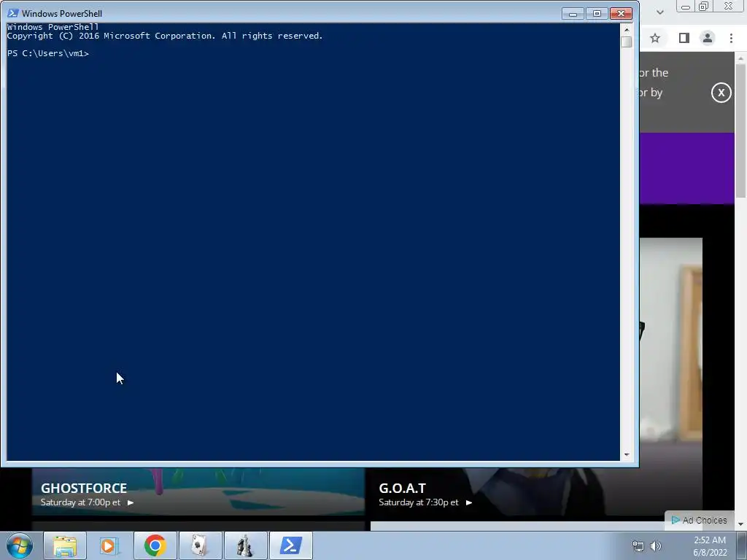Click Chrome page scrollbar down arrow
The height and width of the screenshot is (560, 747).
pos(741,524)
